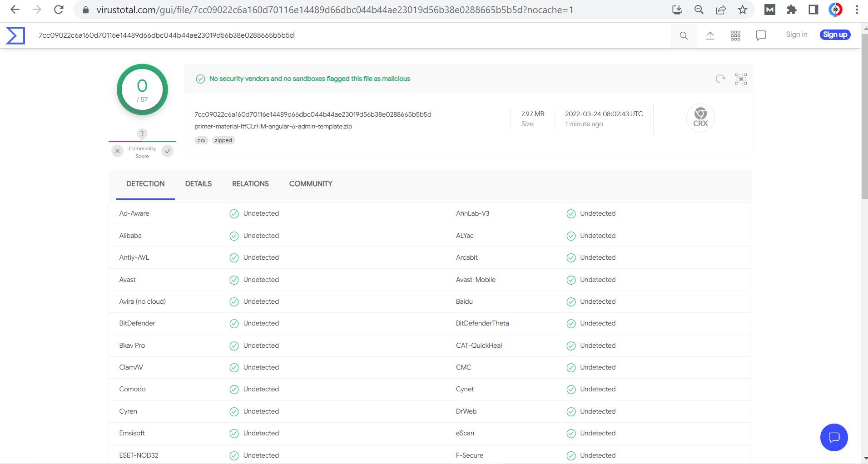868x464 pixels.
Task: Open the install app icon in address bar
Action: [677, 10]
